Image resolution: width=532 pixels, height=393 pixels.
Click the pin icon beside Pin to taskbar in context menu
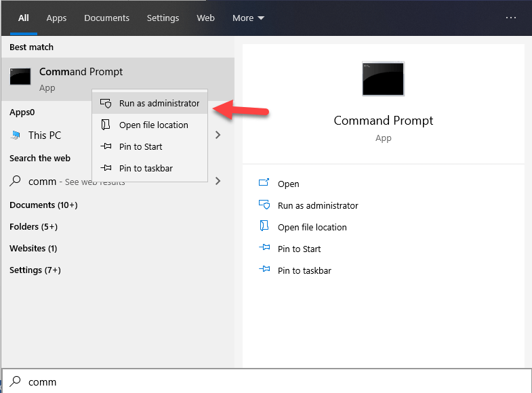pyautogui.click(x=106, y=168)
